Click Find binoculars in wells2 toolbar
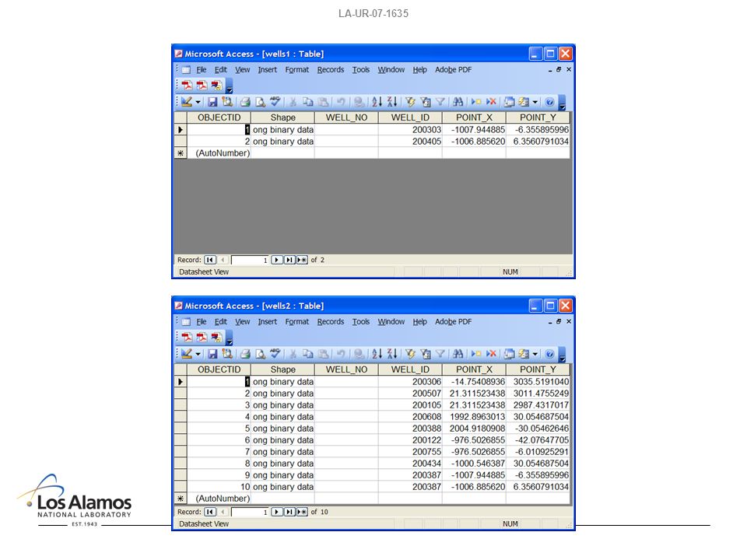Image resolution: width=747 pixels, height=560 pixels. pos(458,354)
